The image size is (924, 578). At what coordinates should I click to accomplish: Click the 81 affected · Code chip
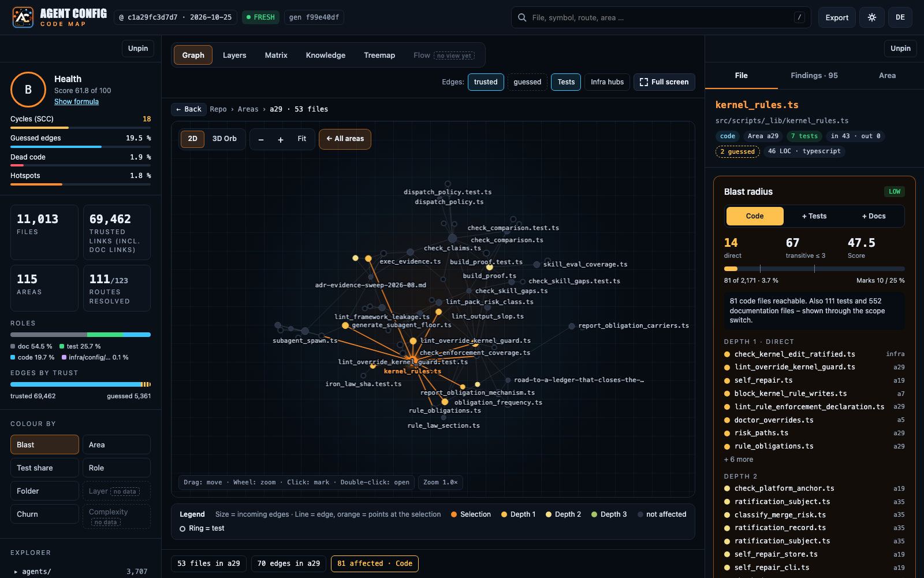[375, 564]
